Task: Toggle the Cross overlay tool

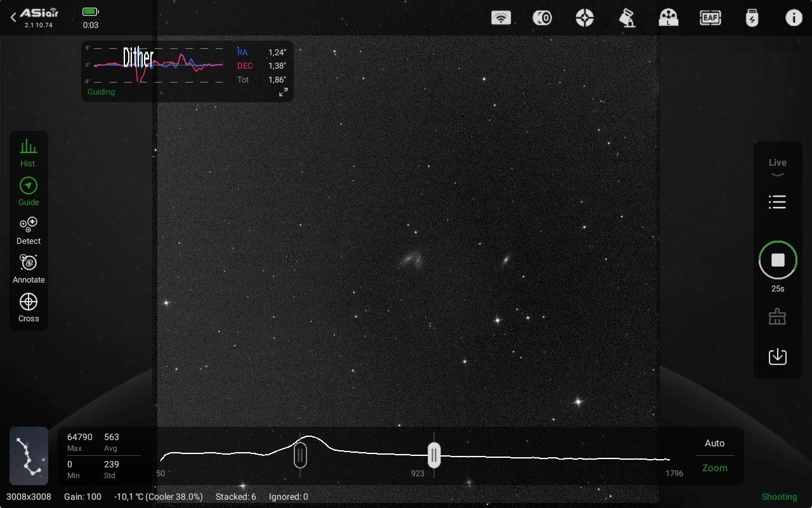Action: 29,307
